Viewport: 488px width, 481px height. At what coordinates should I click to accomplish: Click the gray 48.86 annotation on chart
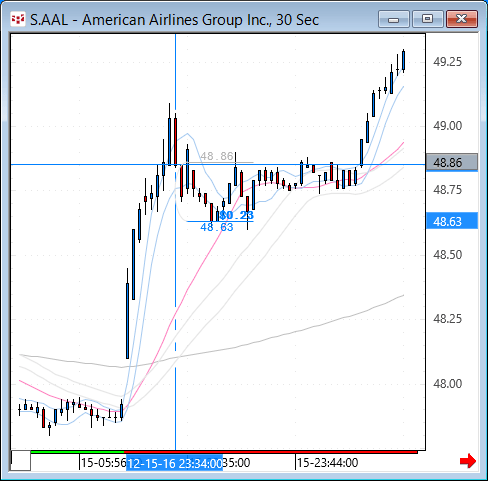(217, 156)
